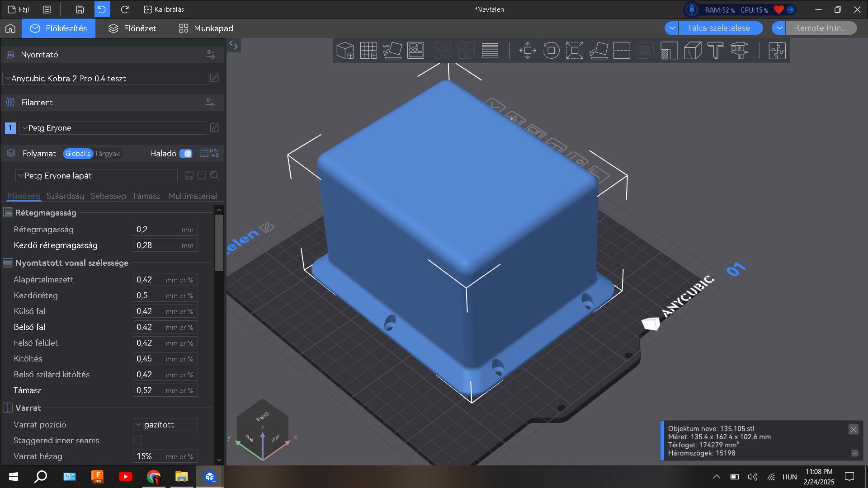Click the Auto orient icon
The image size is (868, 488).
pos(392,51)
